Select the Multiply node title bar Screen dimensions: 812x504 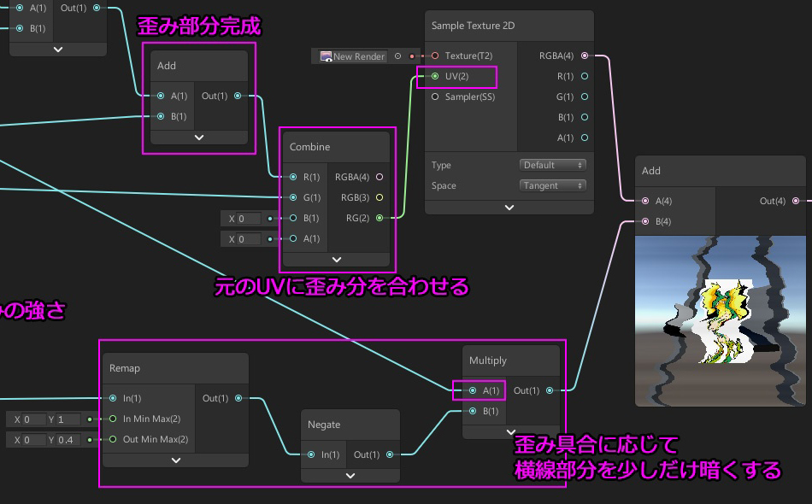pos(511,360)
